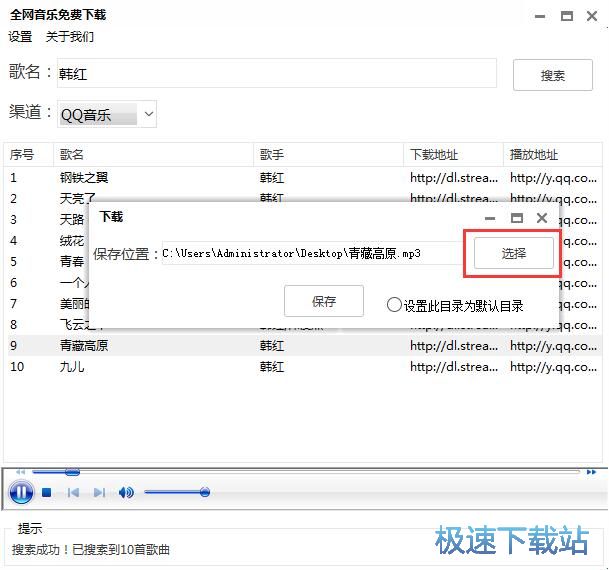Click the 歌名 search input field
The width and height of the screenshot is (609, 570).
pos(277,73)
